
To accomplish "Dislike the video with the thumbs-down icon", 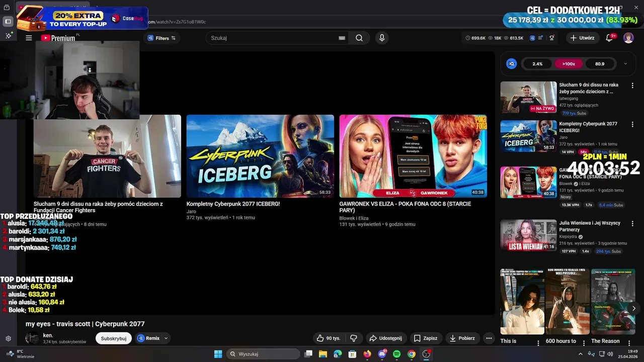I will tap(353, 338).
